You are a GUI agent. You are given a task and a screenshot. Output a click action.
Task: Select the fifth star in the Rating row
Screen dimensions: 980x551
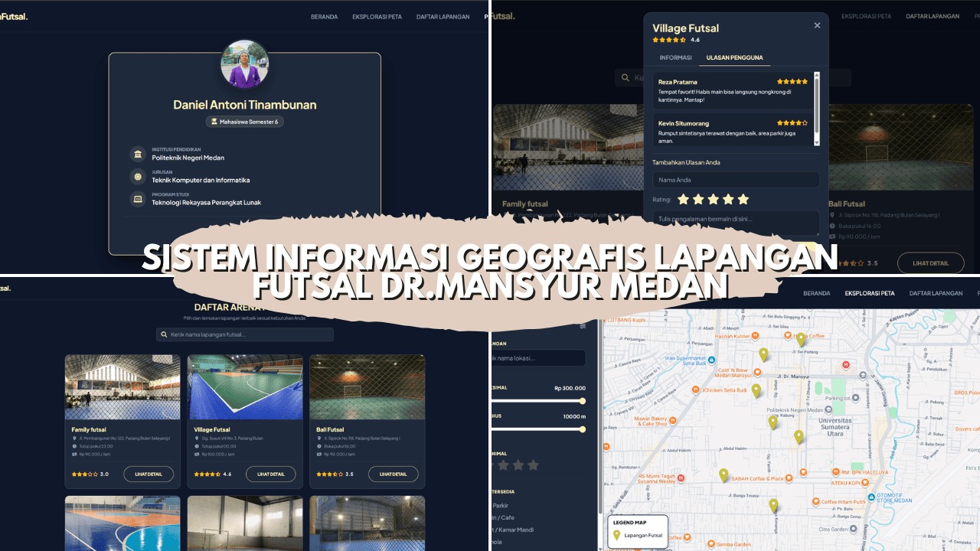coord(743,199)
